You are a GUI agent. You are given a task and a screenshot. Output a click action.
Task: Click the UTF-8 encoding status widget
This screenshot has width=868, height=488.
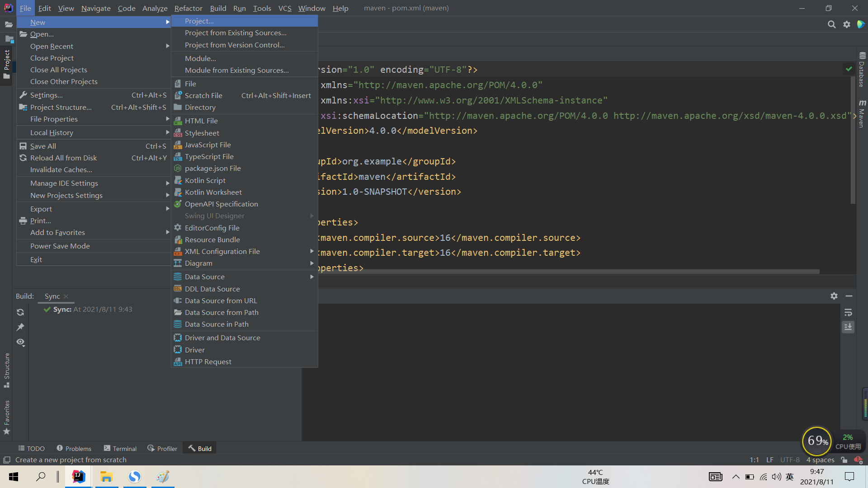click(790, 460)
